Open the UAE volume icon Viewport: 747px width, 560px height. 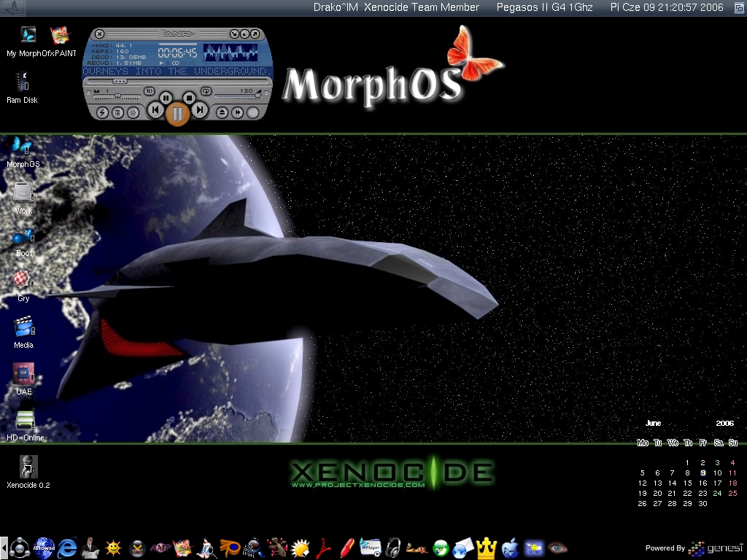[23, 374]
